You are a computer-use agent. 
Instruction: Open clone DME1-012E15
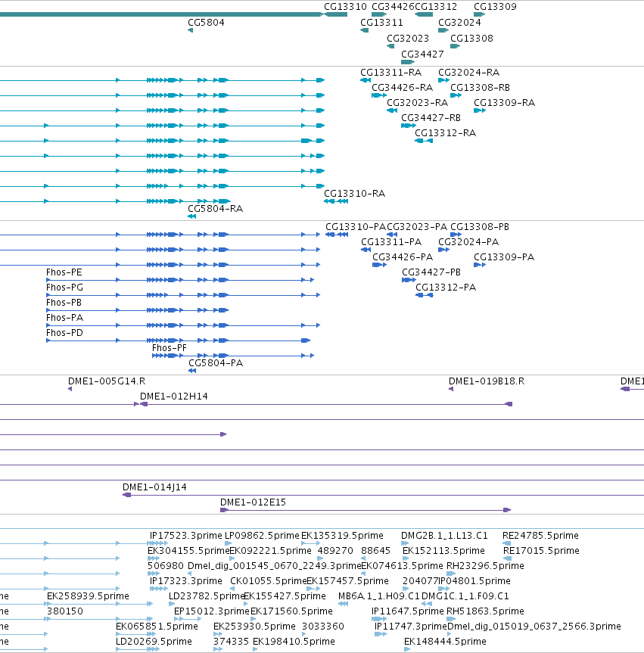(x=253, y=502)
